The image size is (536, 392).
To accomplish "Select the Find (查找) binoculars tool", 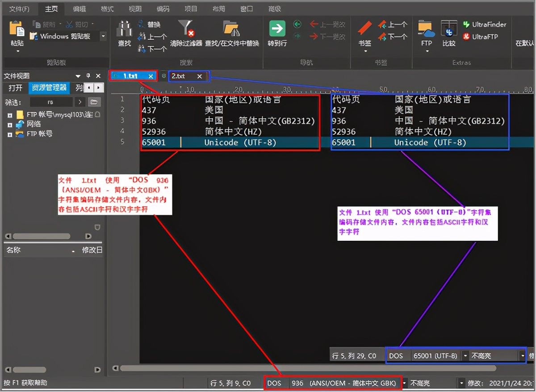I will coord(124,31).
